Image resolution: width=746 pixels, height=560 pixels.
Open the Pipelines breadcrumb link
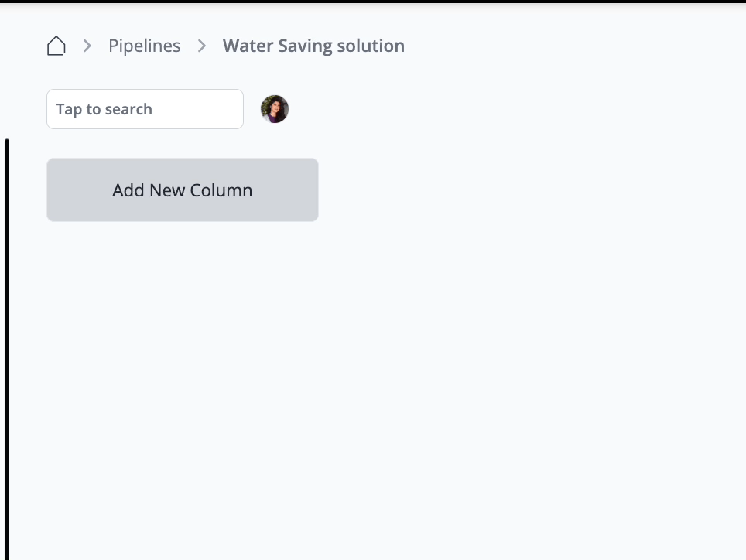click(144, 46)
